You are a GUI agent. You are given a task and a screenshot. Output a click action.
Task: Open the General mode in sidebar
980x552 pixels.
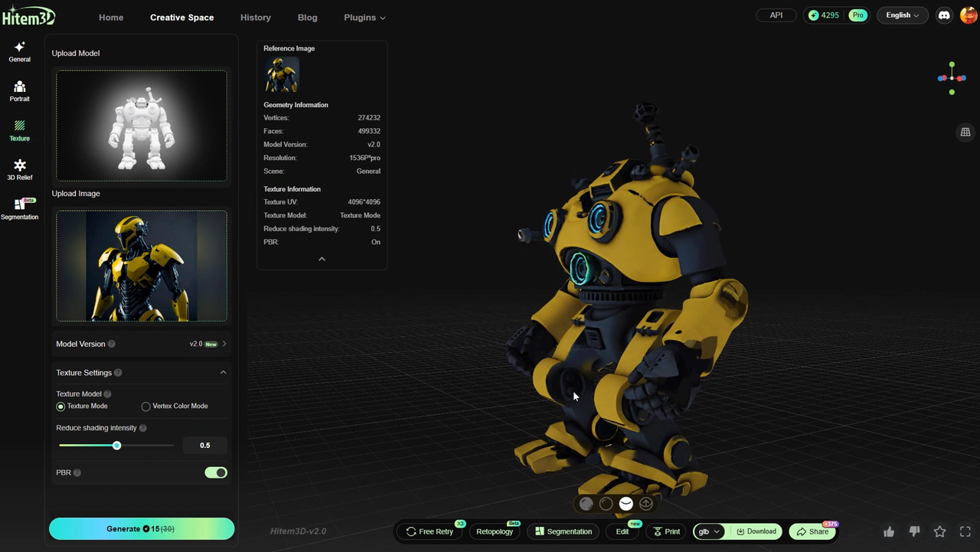[20, 52]
